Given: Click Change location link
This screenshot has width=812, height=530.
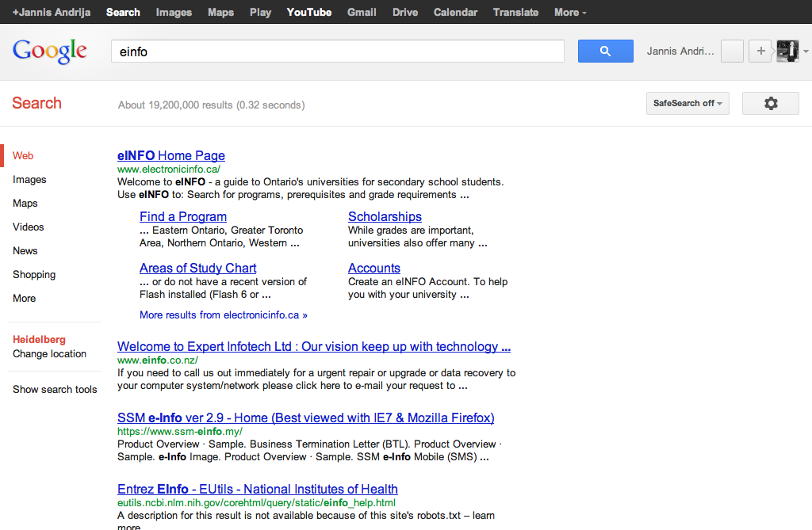Looking at the screenshot, I should click(50, 353).
